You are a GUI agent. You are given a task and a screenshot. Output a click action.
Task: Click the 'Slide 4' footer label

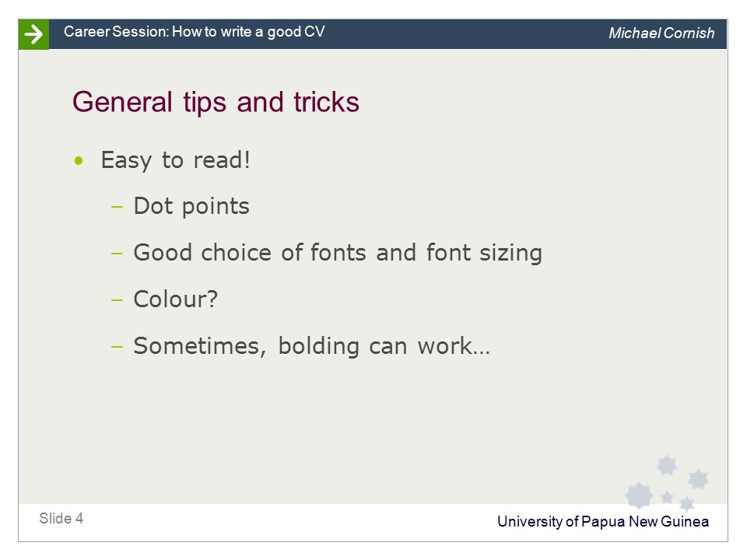point(61,519)
